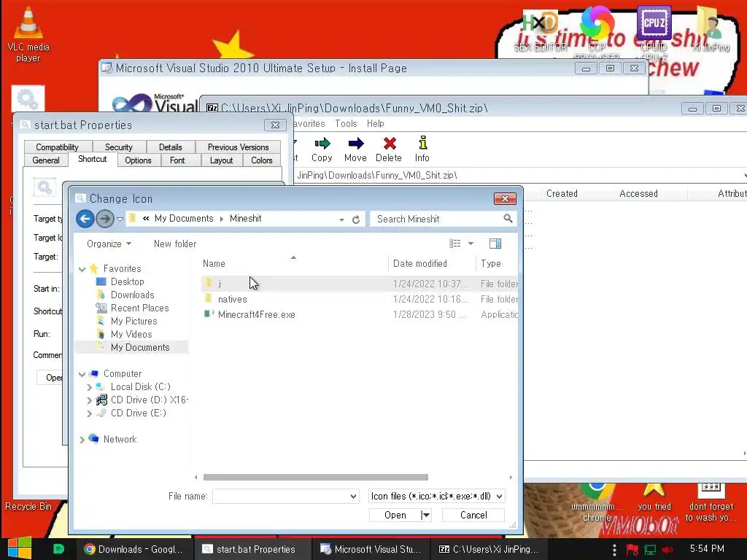This screenshot has width=747, height=560.
Task: Click the network tray icon
Action: pyautogui.click(x=650, y=550)
